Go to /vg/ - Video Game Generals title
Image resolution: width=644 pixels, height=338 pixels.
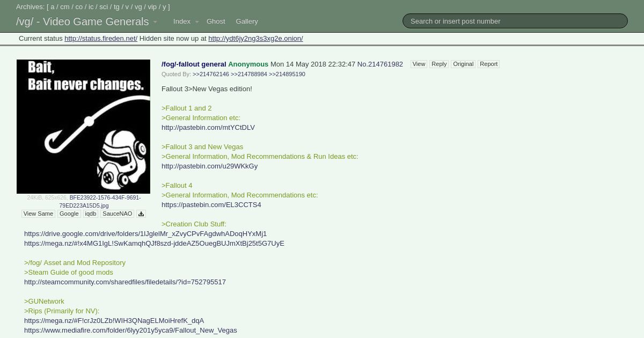82,22
